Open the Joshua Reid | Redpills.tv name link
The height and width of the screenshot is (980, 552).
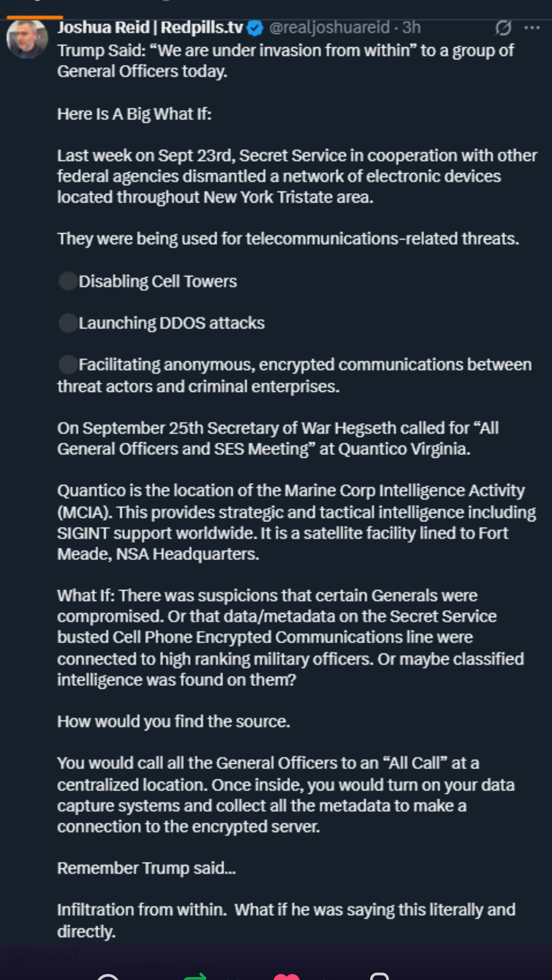150,28
